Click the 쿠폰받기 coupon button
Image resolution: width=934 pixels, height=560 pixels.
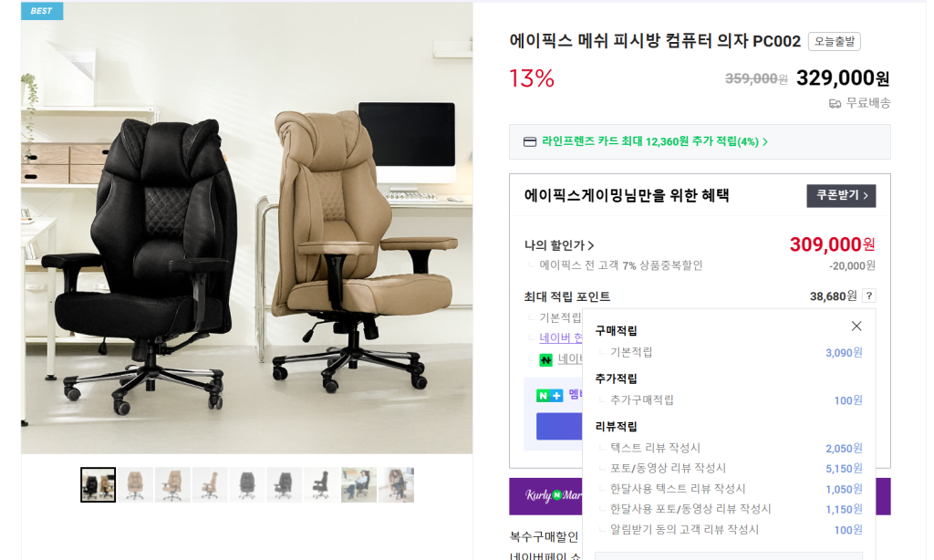[841, 195]
